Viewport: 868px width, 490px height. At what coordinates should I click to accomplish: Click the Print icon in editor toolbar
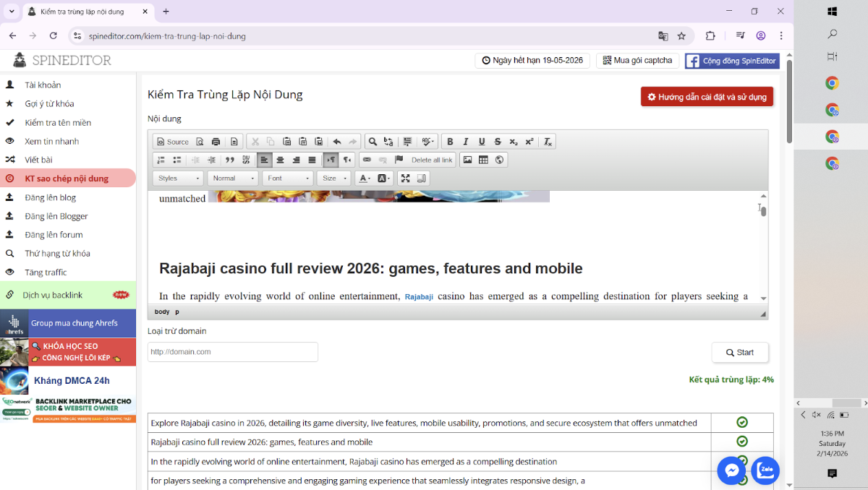(x=216, y=142)
